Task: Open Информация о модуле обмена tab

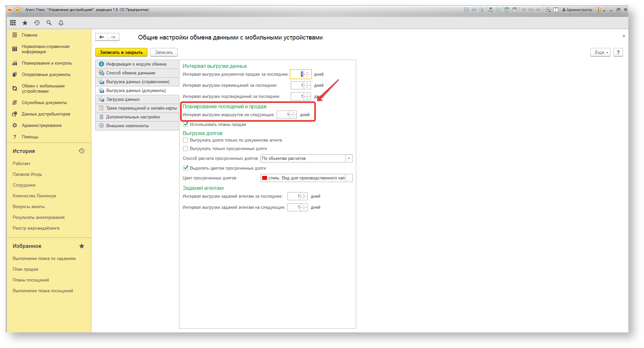Action: point(137,64)
